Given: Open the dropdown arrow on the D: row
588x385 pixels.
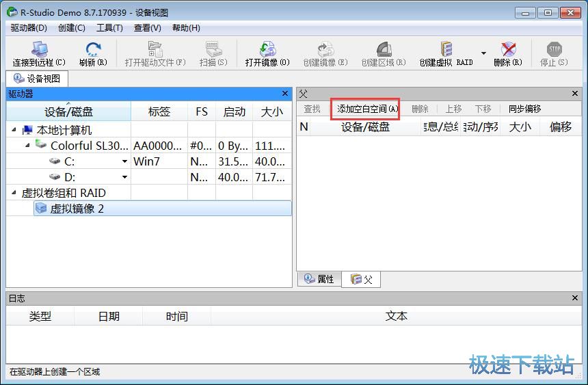Looking at the screenshot, I should 124,177.
